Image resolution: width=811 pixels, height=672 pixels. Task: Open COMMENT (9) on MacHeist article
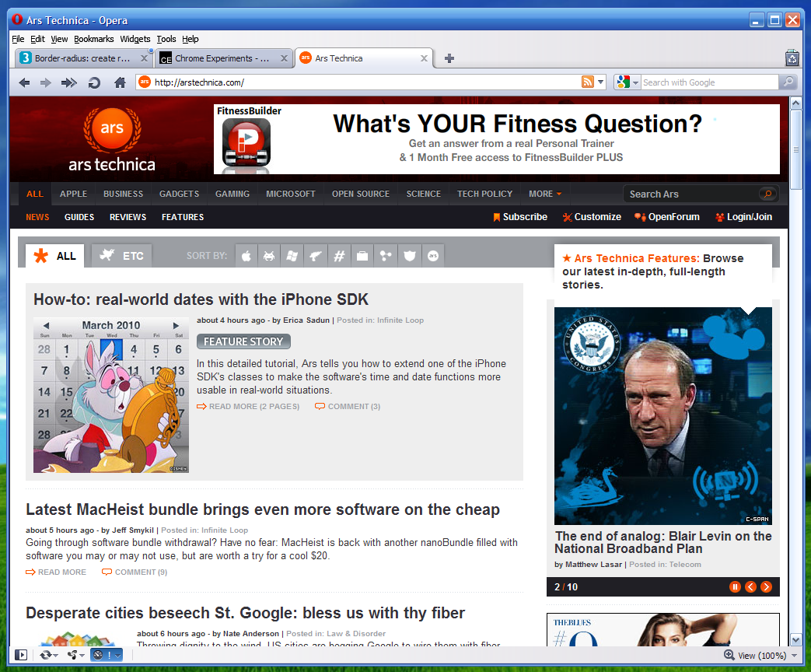(x=135, y=572)
